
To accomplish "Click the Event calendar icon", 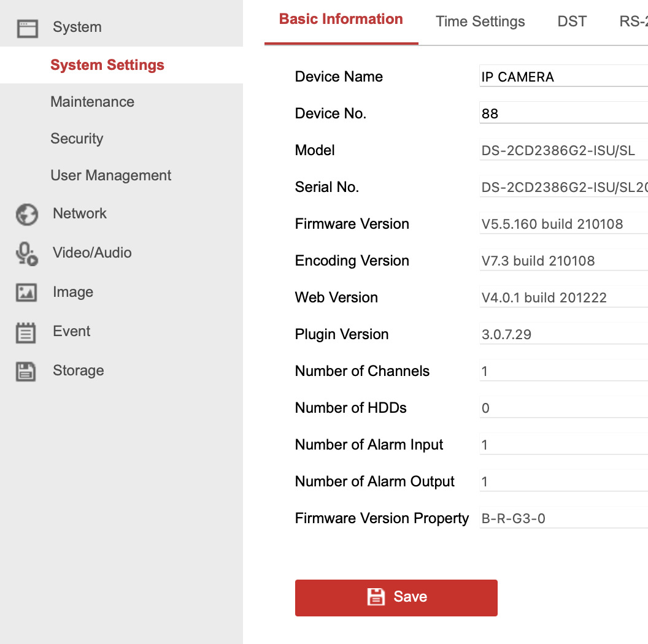I will pos(26,332).
